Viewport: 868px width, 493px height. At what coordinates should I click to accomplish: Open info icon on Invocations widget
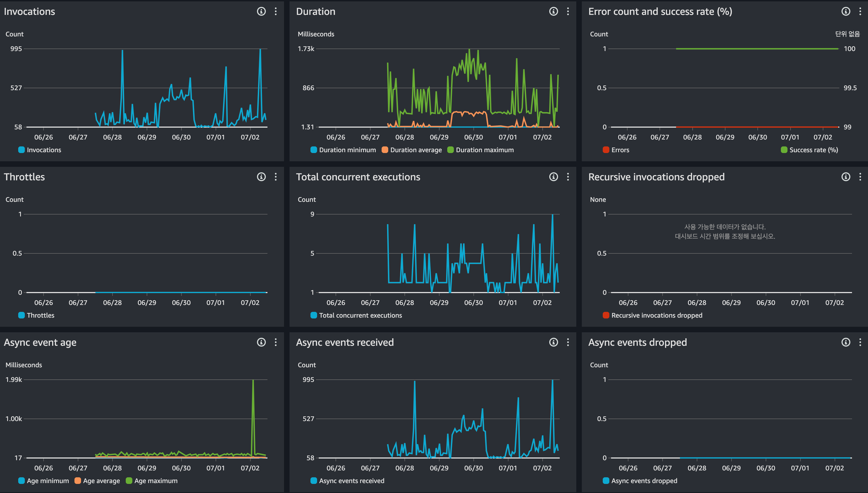(x=261, y=12)
